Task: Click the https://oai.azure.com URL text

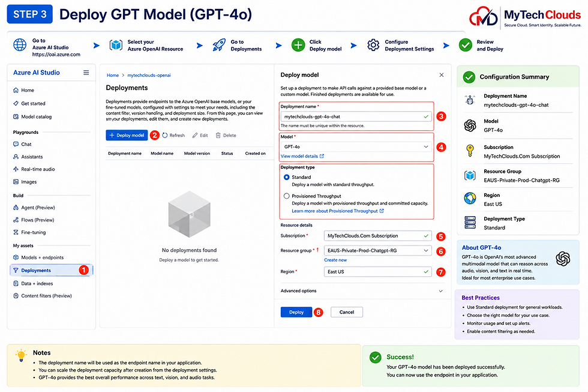Action: point(56,55)
